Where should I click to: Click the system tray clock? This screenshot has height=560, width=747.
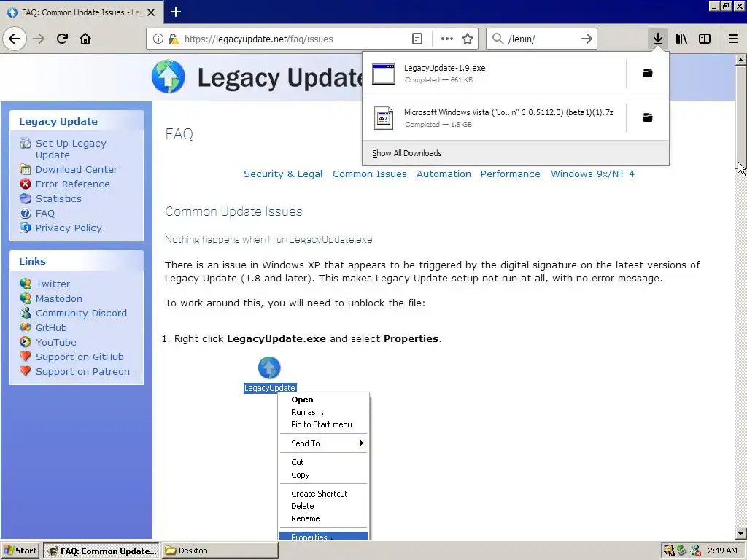(722, 551)
